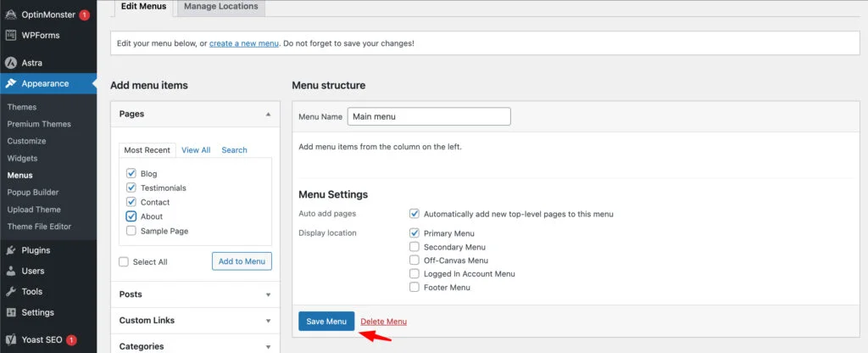Expand the Custom Links panel
This screenshot has width=868, height=353.
[196, 320]
